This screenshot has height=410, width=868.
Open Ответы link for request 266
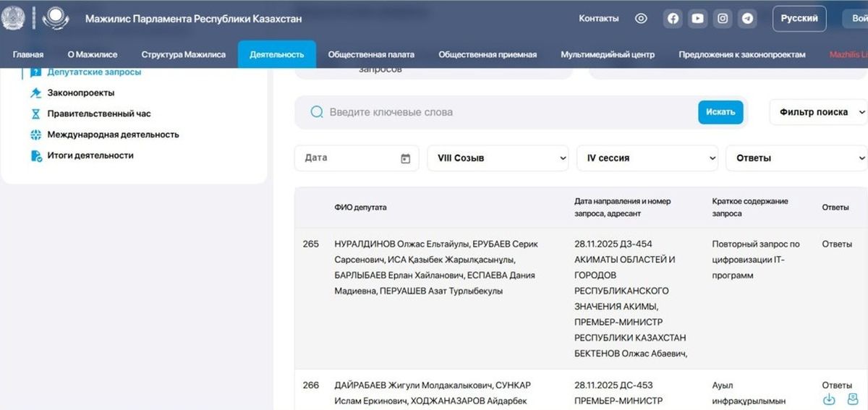pos(837,385)
